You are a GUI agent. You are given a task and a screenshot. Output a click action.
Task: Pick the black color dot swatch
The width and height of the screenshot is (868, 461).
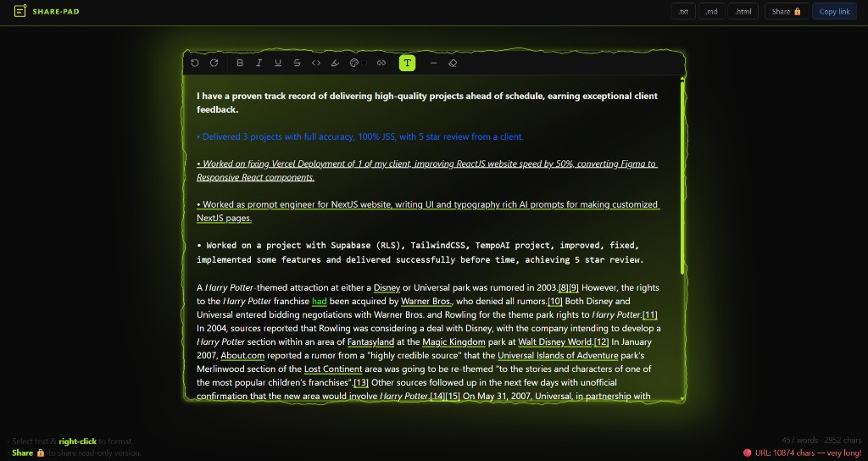pos(364,64)
